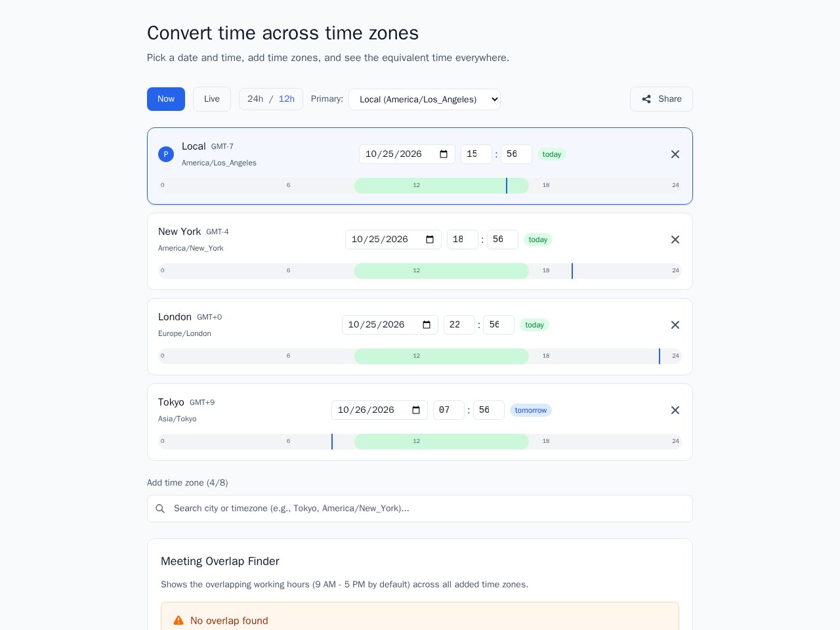This screenshot has width=840, height=630.
Task: Click the Tokyo hour field showing 07
Action: 449,410
